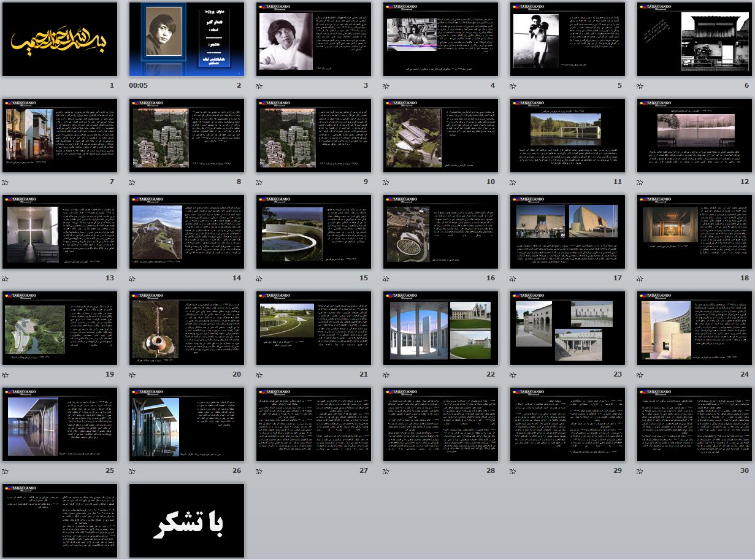Click the slide 31 text thumbnail
This screenshot has width=755, height=560.
pyautogui.click(x=59, y=521)
